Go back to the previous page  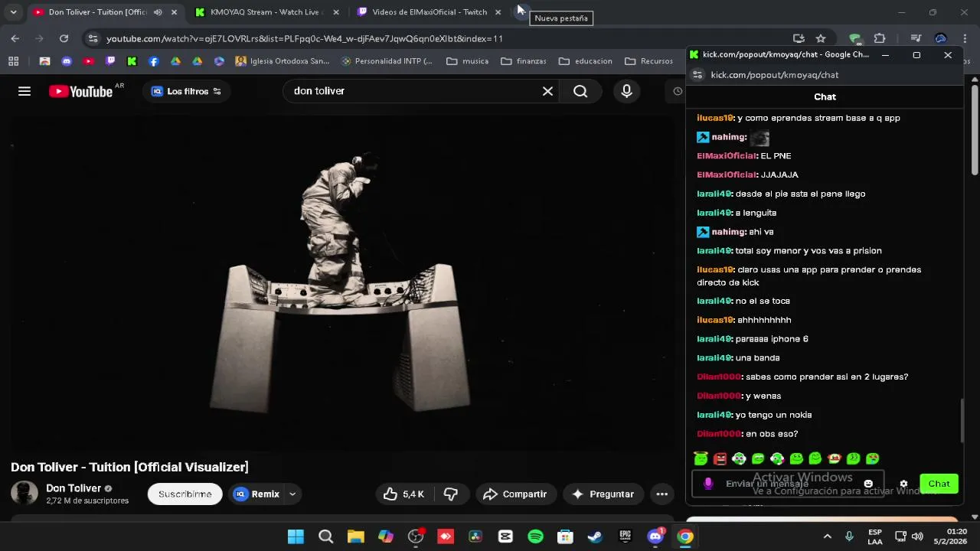point(15,38)
